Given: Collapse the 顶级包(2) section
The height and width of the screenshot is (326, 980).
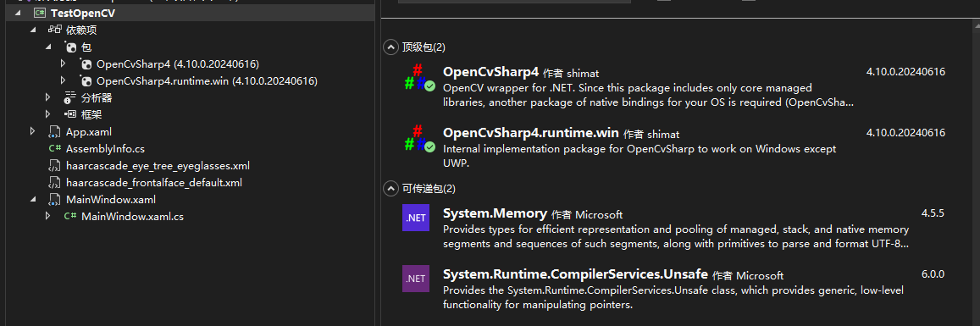Looking at the screenshot, I should click(x=390, y=47).
